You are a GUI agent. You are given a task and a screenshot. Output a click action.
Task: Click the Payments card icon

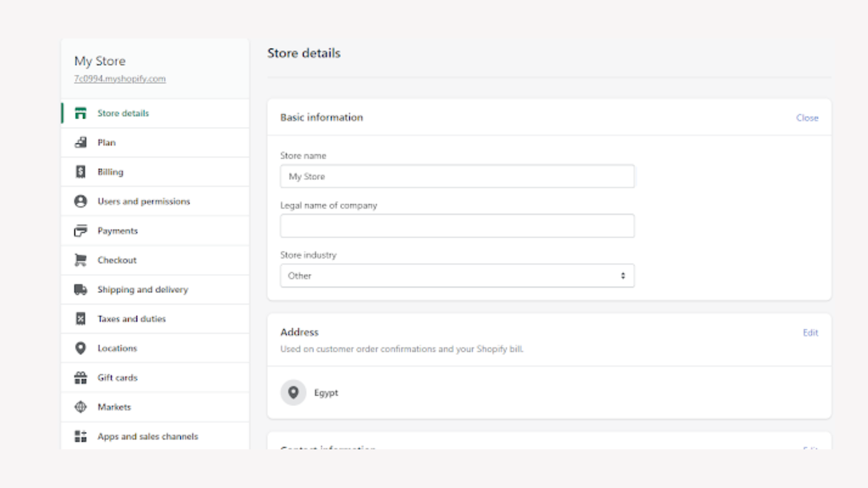[80, 231]
